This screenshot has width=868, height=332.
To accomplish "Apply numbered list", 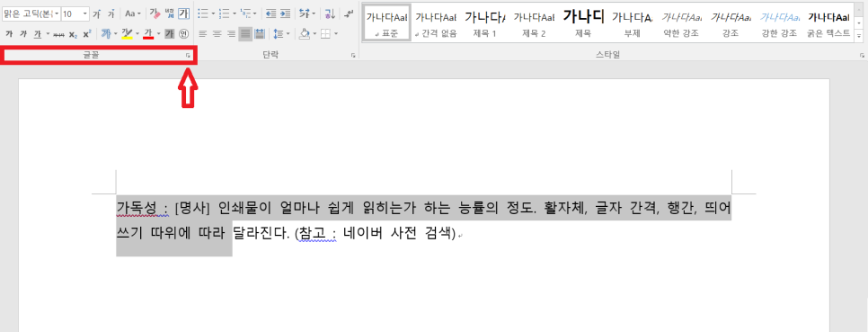I will click(225, 13).
